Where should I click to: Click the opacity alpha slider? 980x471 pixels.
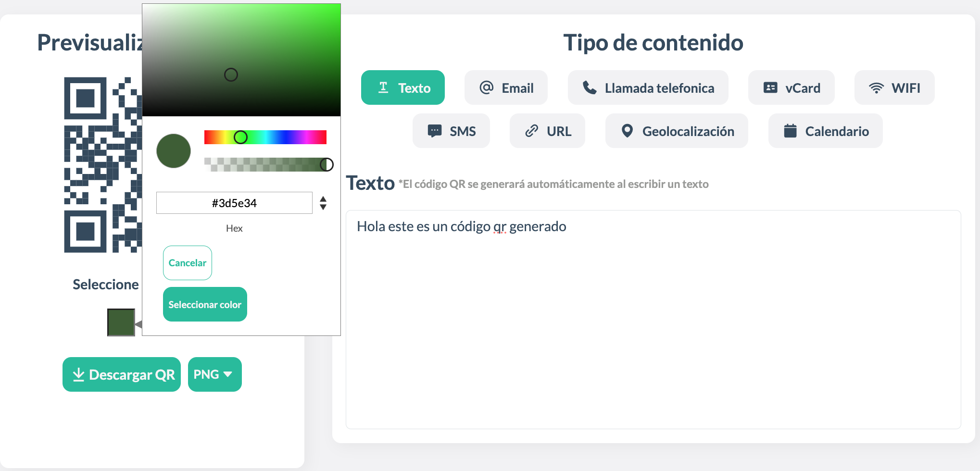265,164
